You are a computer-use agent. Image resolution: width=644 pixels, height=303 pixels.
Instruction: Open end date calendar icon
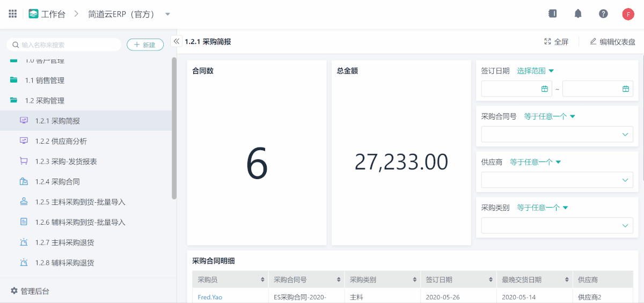pos(626,89)
